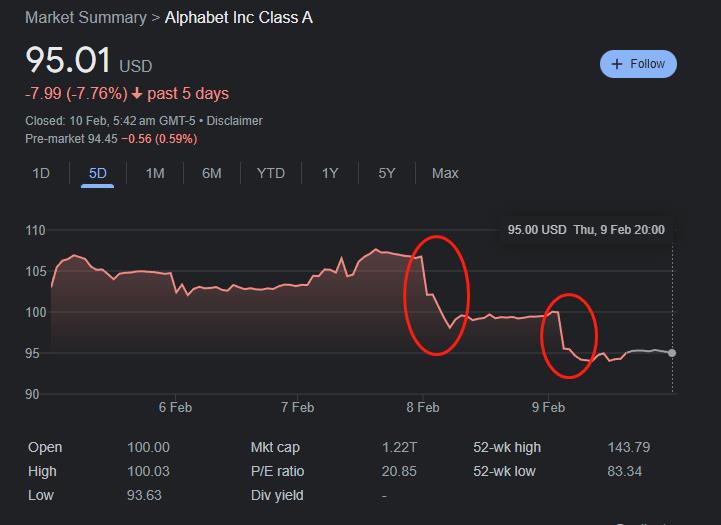721x525 pixels.
Task: View the 5Y chart range
Action: (387, 173)
